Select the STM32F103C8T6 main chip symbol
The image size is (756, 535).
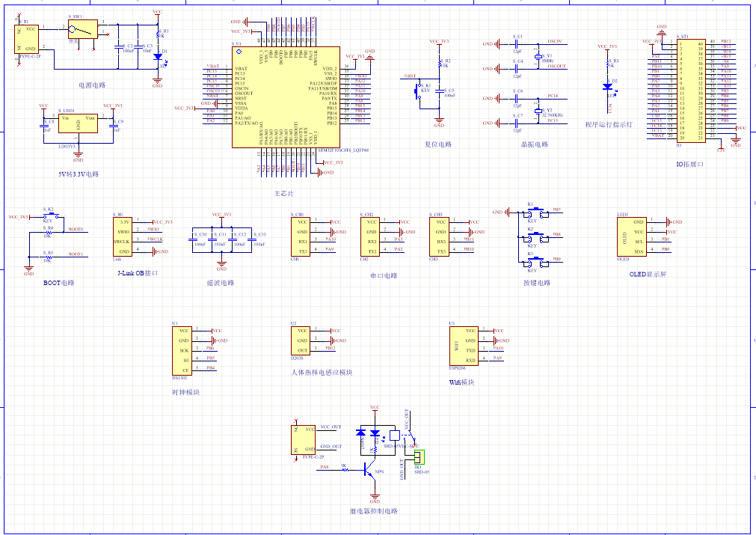tap(286, 97)
